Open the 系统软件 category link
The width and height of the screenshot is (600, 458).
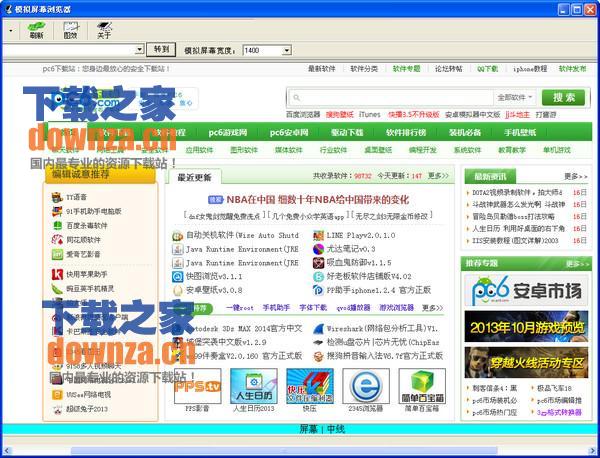point(467,150)
